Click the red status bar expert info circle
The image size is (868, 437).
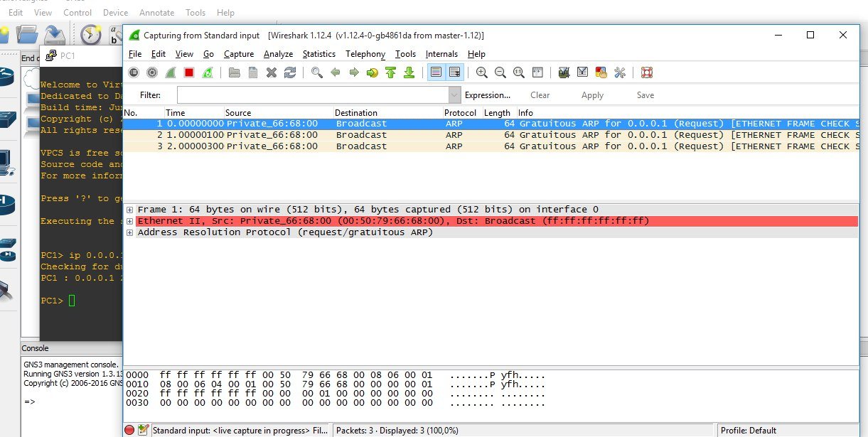(129, 430)
